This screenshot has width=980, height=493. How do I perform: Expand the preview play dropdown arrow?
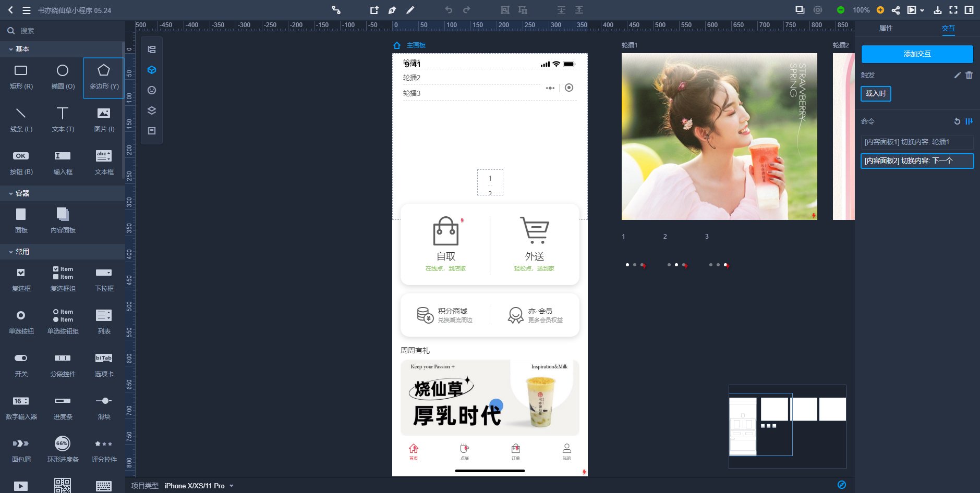[922, 10]
